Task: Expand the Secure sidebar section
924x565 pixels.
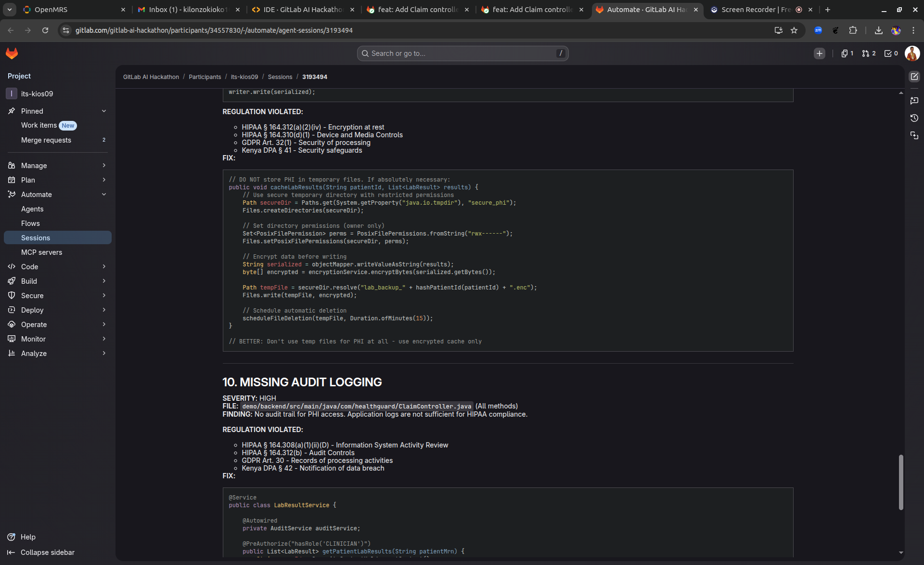Action: pyautogui.click(x=104, y=296)
